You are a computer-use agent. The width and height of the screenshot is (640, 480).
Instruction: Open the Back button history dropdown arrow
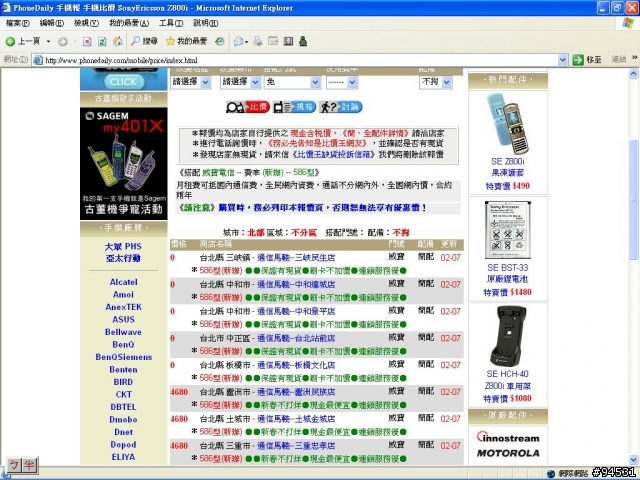(x=49, y=41)
